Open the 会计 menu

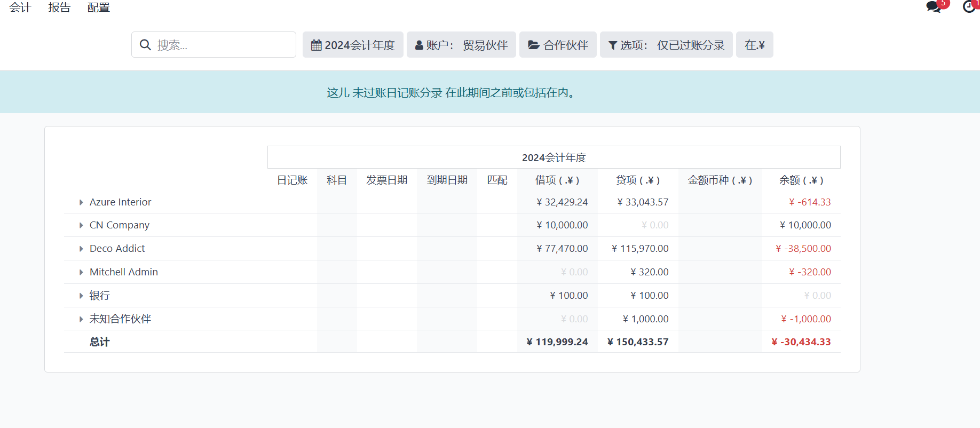20,7
